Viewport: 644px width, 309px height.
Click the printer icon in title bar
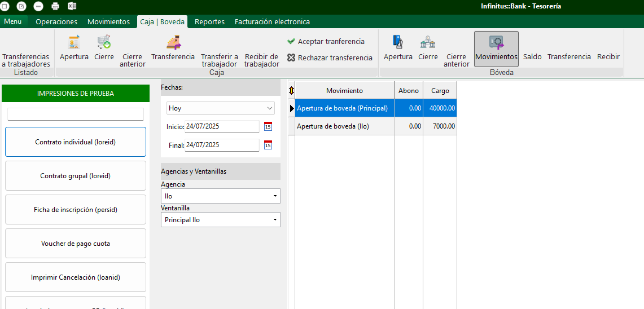pos(55,6)
